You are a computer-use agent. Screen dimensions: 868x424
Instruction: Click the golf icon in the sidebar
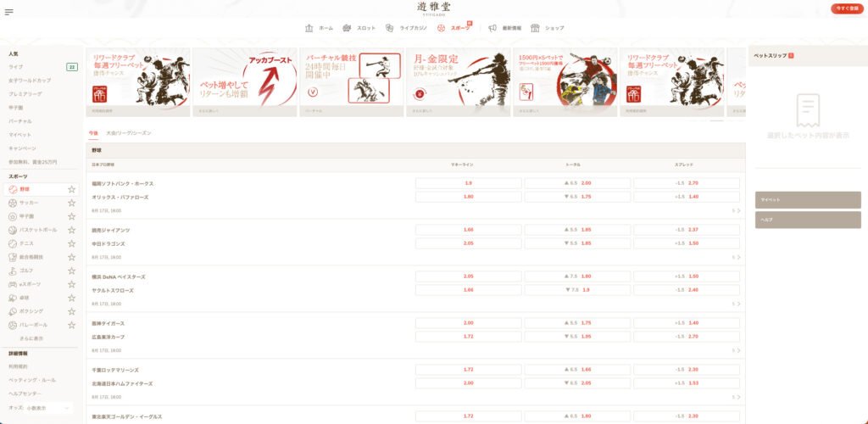[13, 271]
